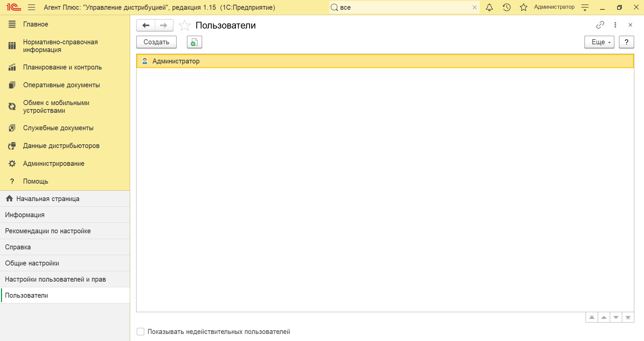Jump to last row arrow button
Image resolution: width=644 pixels, height=341 pixels.
click(x=628, y=318)
